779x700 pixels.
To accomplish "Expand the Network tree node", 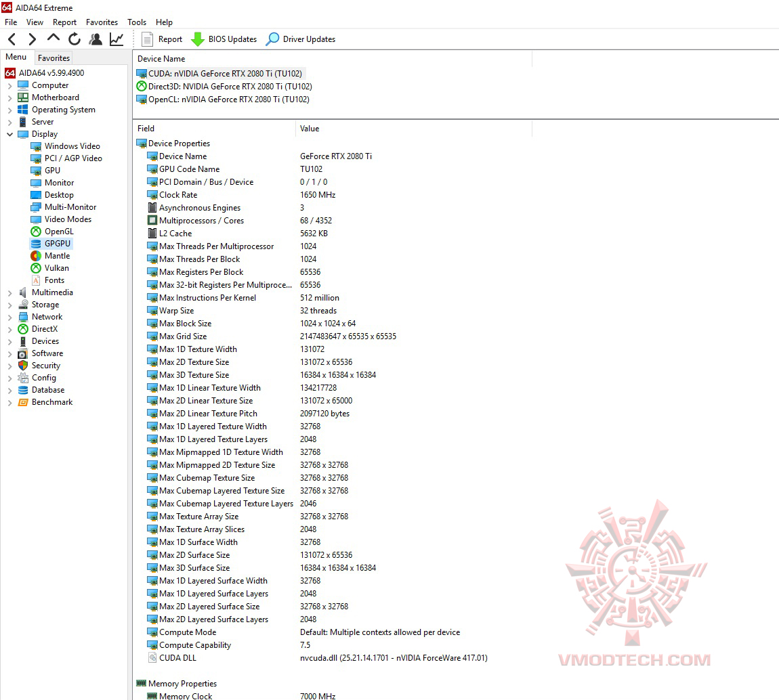I will tap(10, 318).
